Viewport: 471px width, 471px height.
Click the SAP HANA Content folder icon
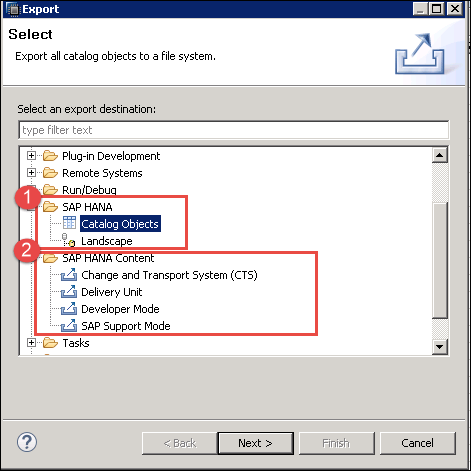(x=50, y=258)
